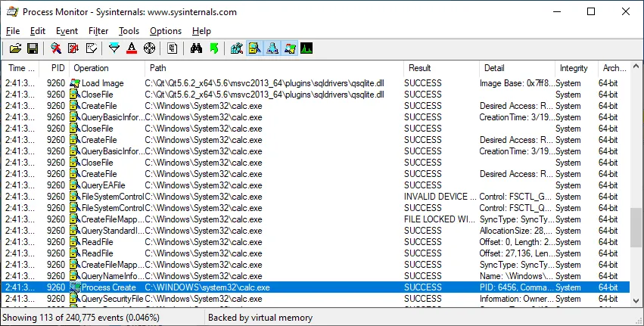Open the Tools menu
The width and height of the screenshot is (644, 326).
[129, 31]
